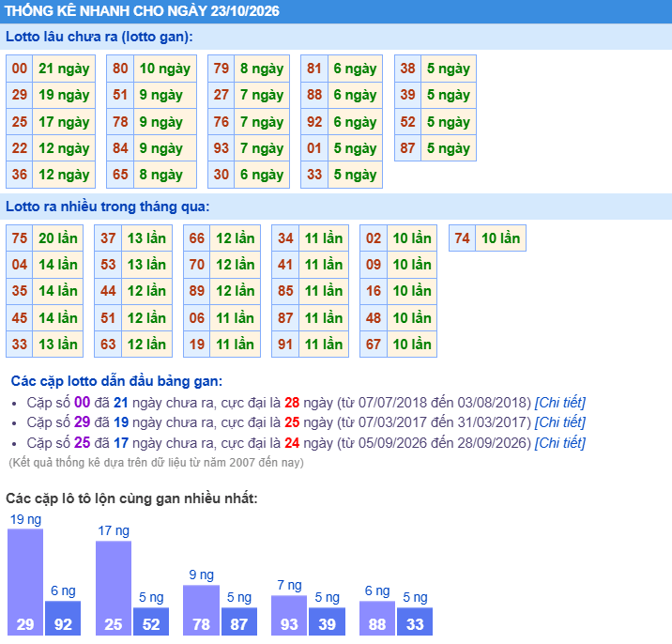Click the bar labeled 92
672x644 pixels.
[x=63, y=618]
